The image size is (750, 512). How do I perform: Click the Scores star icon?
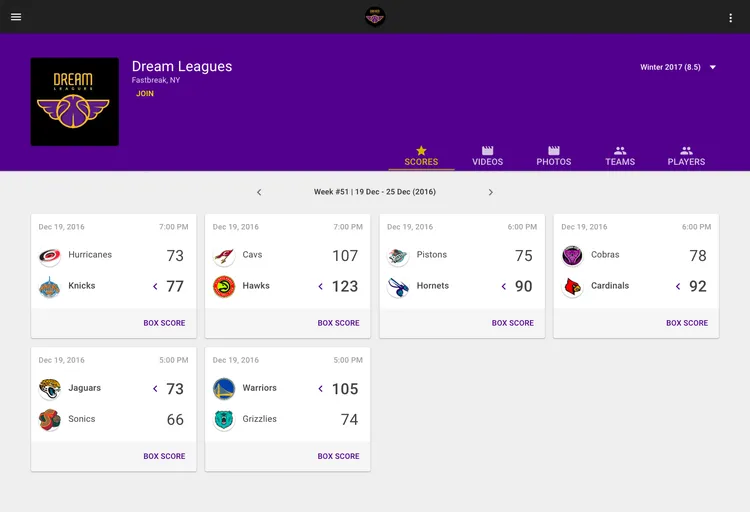coord(421,150)
